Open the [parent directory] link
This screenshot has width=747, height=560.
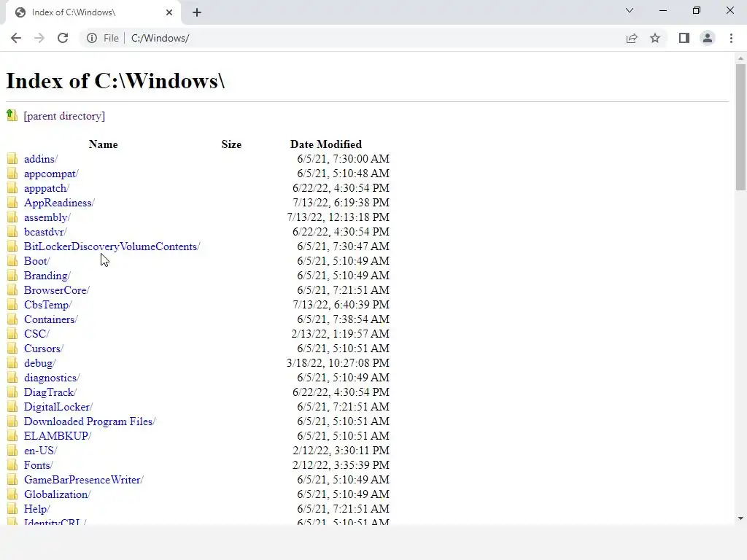pyautogui.click(x=64, y=116)
